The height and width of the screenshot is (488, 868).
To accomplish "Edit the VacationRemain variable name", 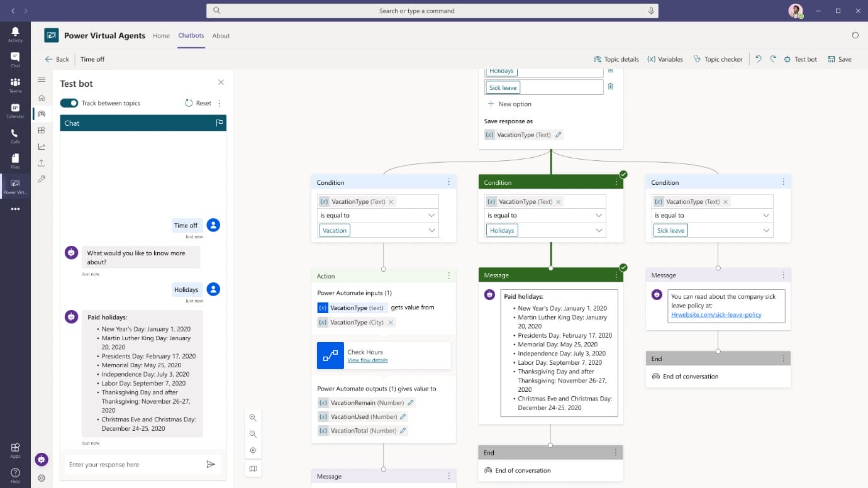I will tap(411, 402).
